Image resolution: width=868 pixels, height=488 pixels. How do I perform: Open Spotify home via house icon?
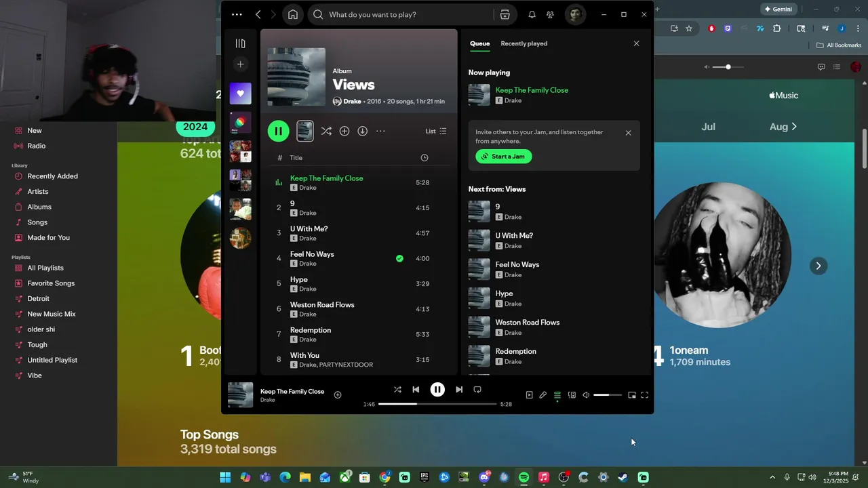[292, 14]
